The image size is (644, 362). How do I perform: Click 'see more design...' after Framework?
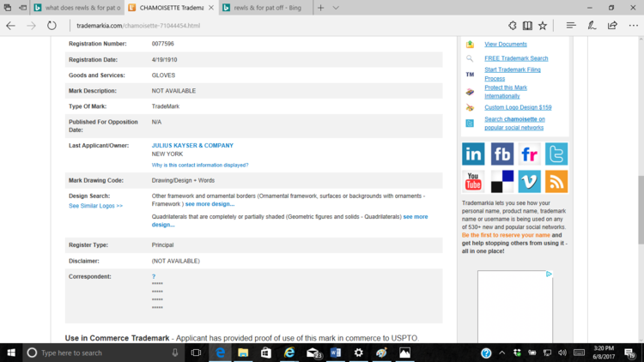coord(210,204)
